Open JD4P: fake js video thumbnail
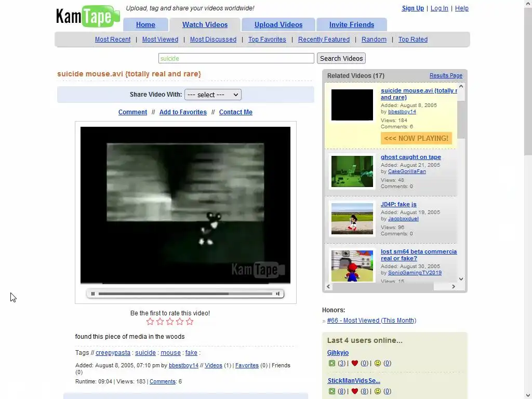Viewport: 532px width, 399px height. [x=352, y=219]
